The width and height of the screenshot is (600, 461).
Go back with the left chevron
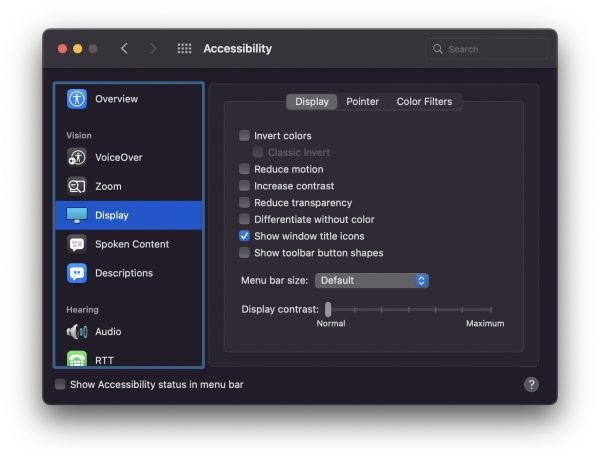coord(124,49)
